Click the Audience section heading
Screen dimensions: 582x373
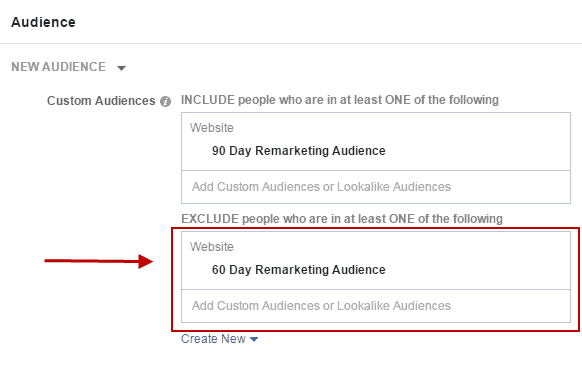click(43, 22)
